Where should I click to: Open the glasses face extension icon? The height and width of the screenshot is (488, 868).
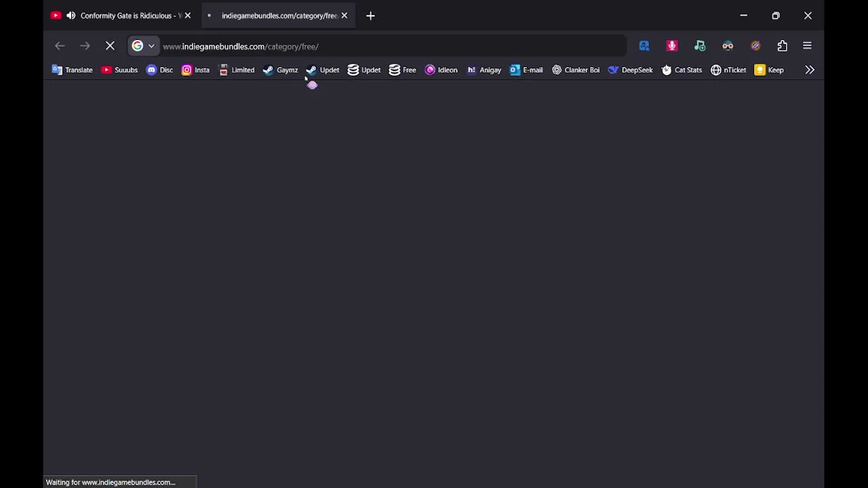[x=728, y=46]
